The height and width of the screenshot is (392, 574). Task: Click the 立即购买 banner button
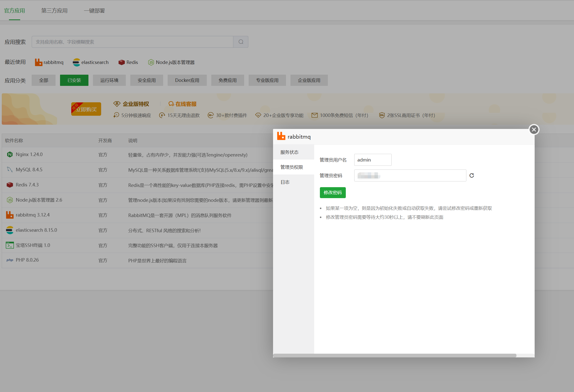pyautogui.click(x=86, y=109)
